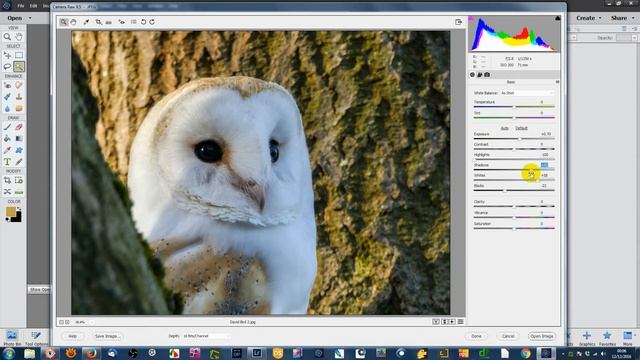Select the Smart Brush tool
The height and width of the screenshot is (360, 640).
[x=7, y=97]
